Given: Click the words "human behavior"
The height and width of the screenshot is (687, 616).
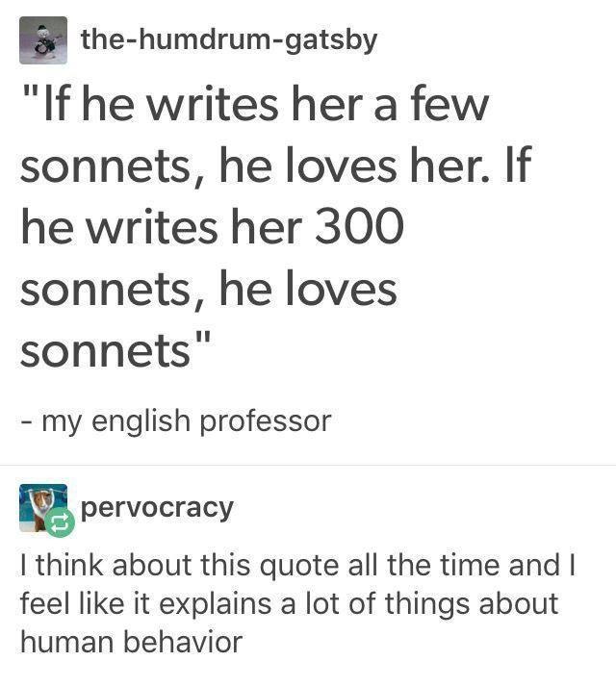Looking at the screenshot, I should coord(130,640).
